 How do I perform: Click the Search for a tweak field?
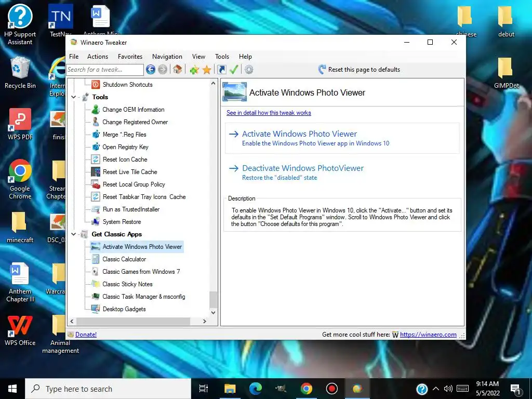click(x=105, y=70)
